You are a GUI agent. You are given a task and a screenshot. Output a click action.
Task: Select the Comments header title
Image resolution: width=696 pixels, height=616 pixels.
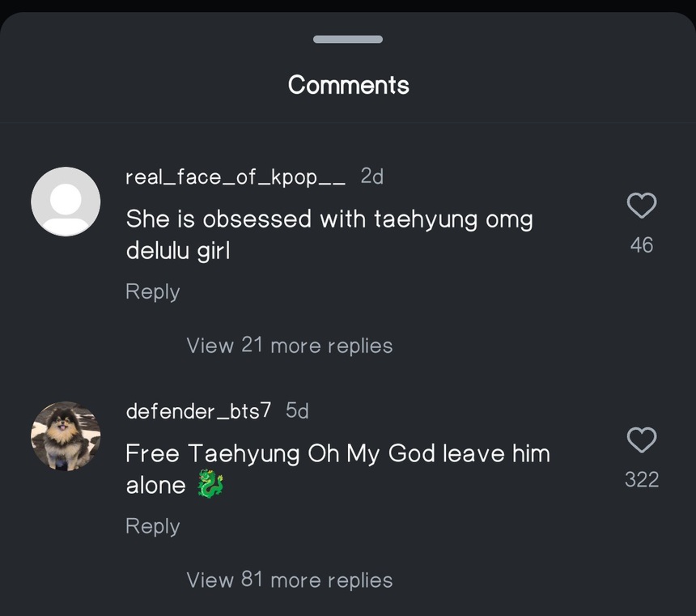348,84
